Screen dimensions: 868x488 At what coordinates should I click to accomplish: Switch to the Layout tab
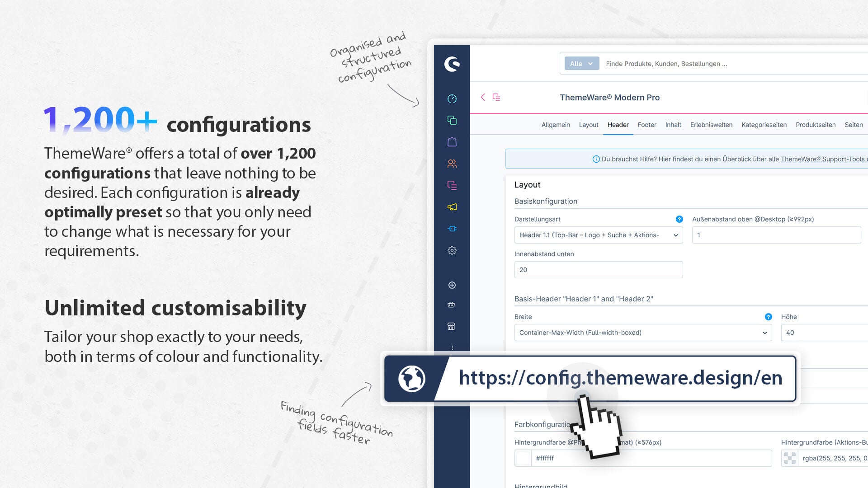[589, 125]
